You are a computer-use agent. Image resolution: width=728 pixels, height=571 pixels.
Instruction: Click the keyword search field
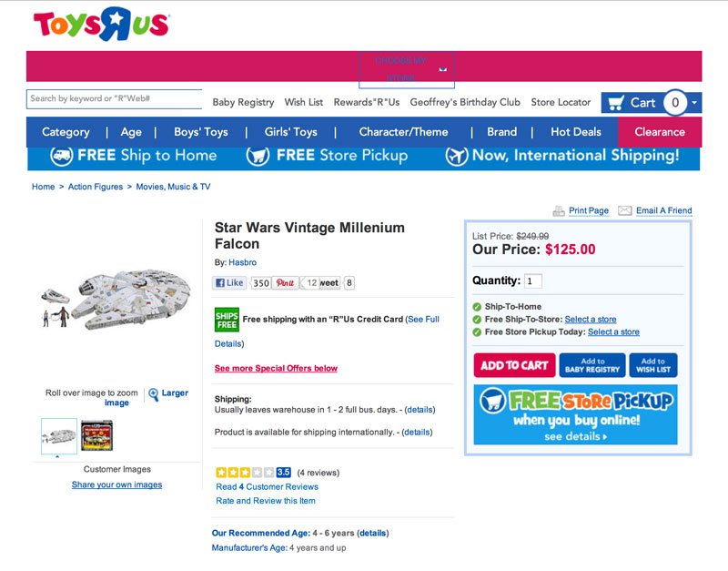pyautogui.click(x=114, y=98)
